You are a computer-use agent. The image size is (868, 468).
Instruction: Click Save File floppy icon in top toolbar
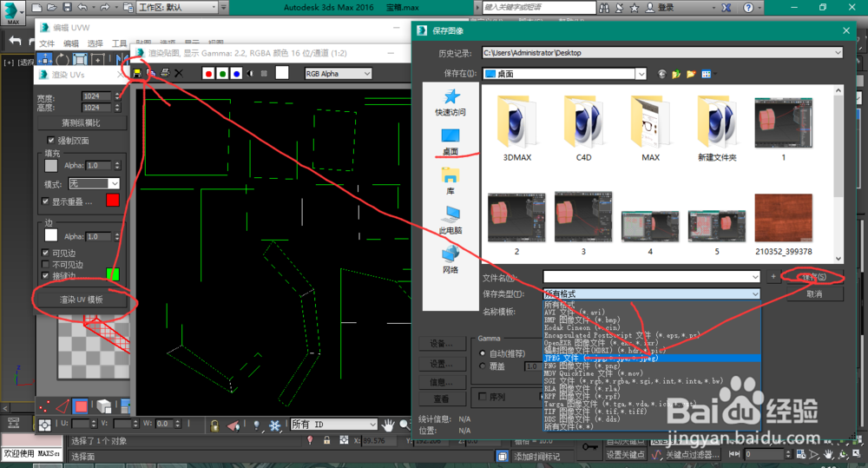[67, 8]
